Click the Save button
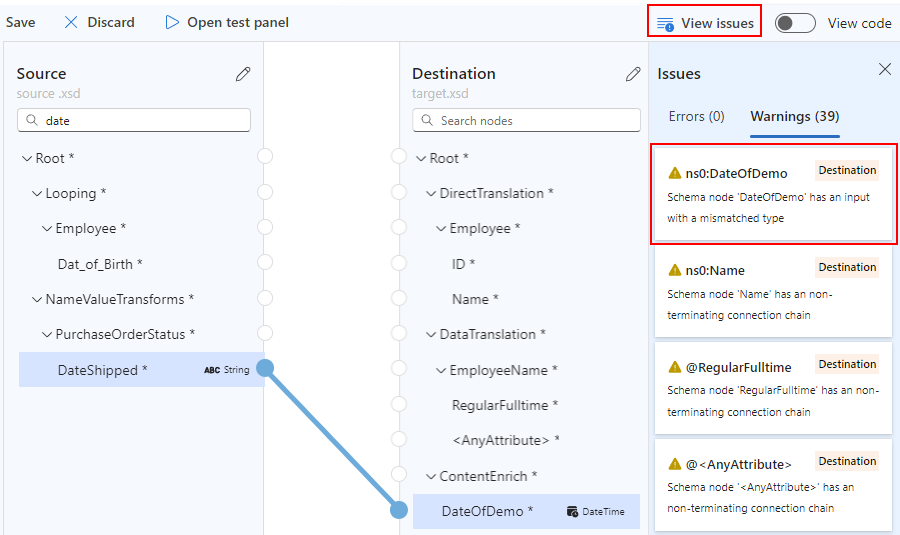Viewport: 900px width, 535px height. coord(21,22)
